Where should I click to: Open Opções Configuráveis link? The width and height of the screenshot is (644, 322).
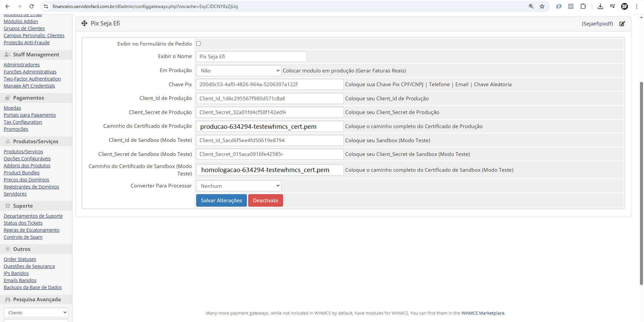pos(27,159)
